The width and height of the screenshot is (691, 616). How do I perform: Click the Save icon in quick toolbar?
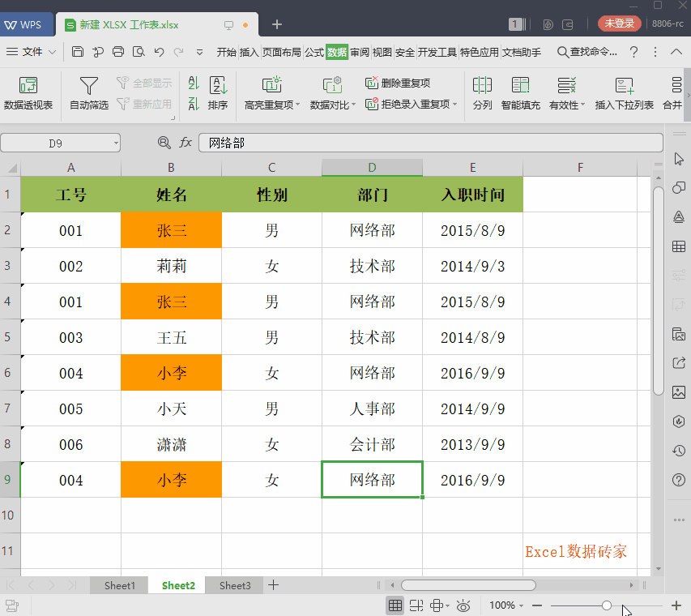pyautogui.click(x=78, y=52)
